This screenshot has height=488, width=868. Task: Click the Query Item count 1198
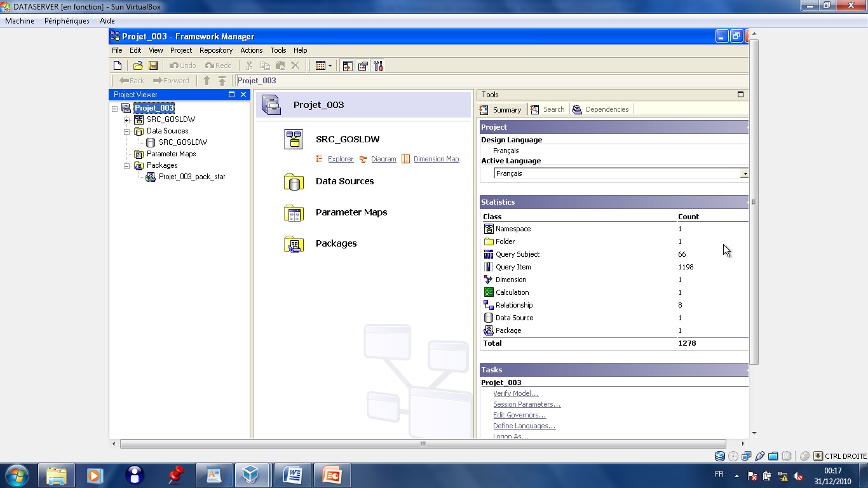pos(686,267)
